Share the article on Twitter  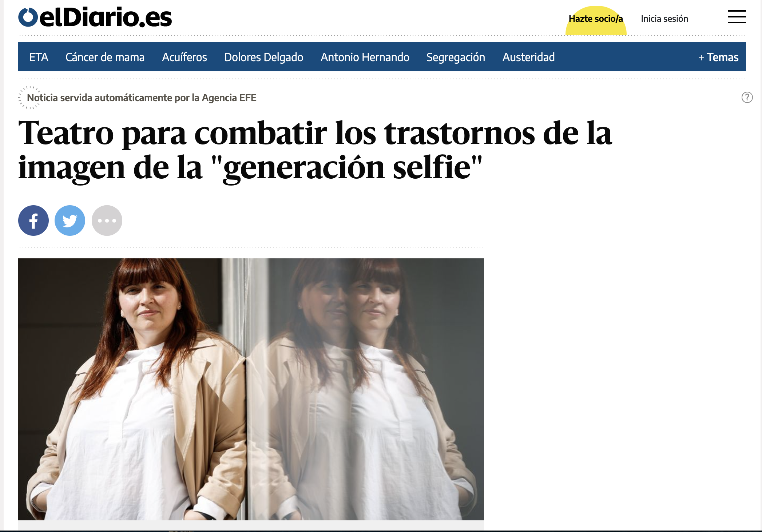(x=70, y=221)
